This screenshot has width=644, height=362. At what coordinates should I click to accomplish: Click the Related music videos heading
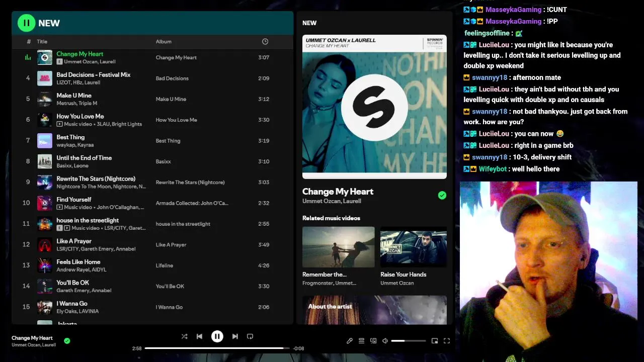tap(331, 218)
